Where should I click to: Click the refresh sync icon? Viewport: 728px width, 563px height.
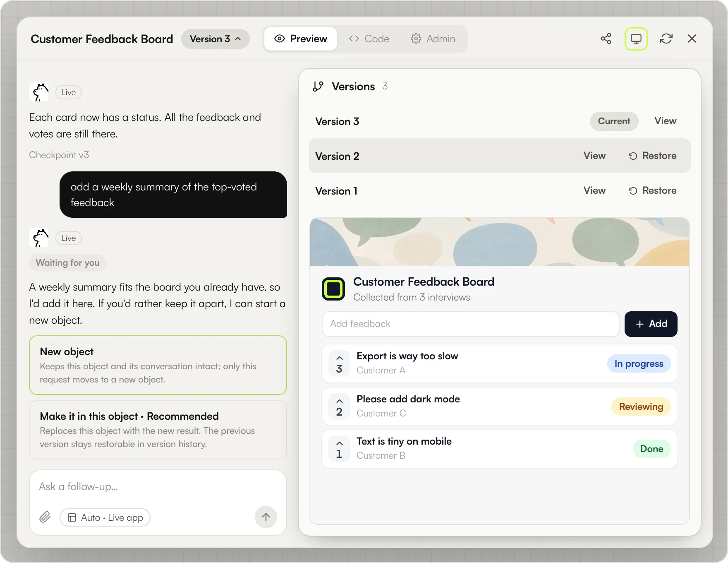tap(666, 38)
